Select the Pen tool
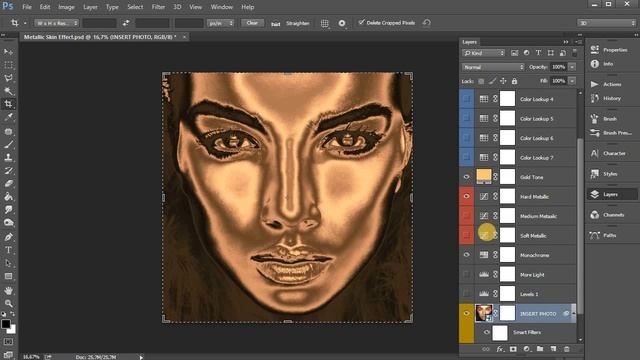The image size is (640, 360). tap(8, 237)
